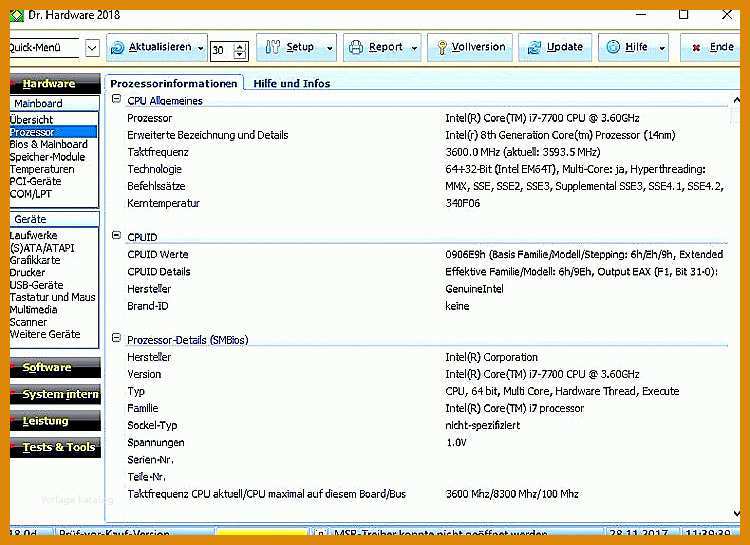Click the Befehlssätze row label

tap(156, 186)
